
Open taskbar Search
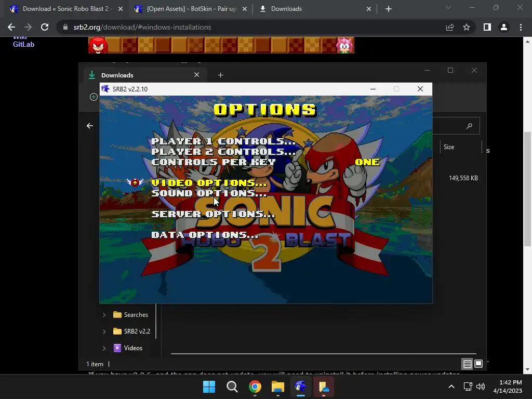click(232, 387)
